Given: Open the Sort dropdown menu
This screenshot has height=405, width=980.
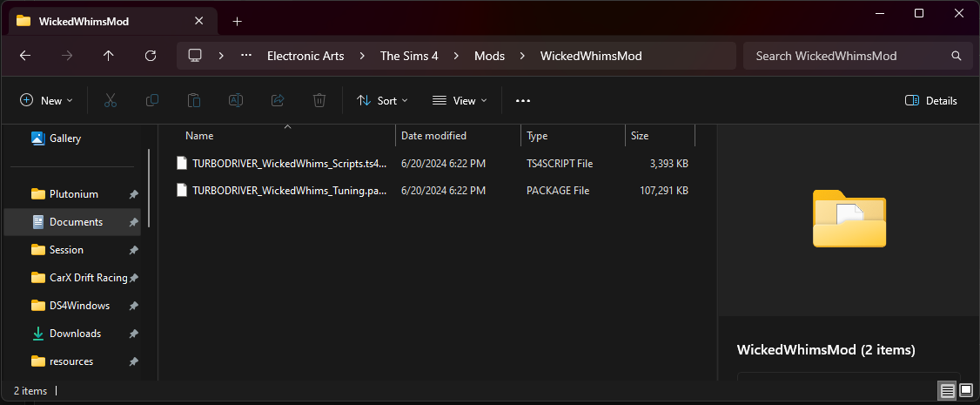Looking at the screenshot, I should 382,101.
